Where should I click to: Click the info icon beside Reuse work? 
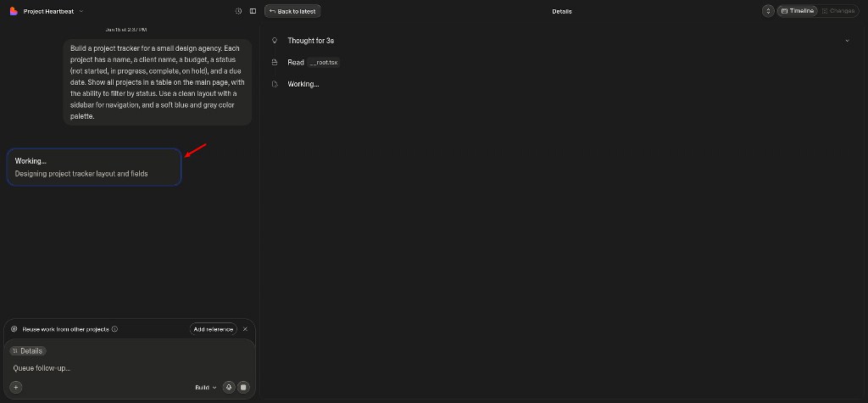click(x=114, y=328)
